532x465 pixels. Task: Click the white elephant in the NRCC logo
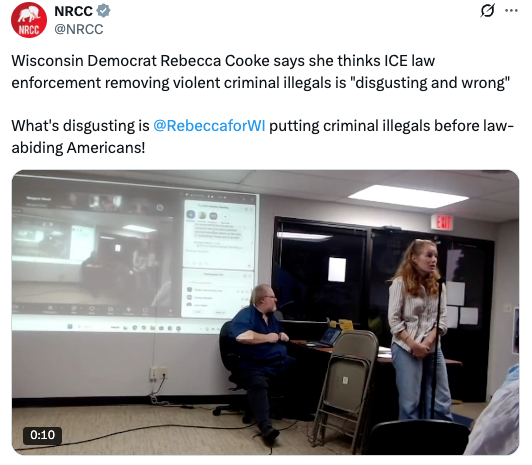coord(28,16)
